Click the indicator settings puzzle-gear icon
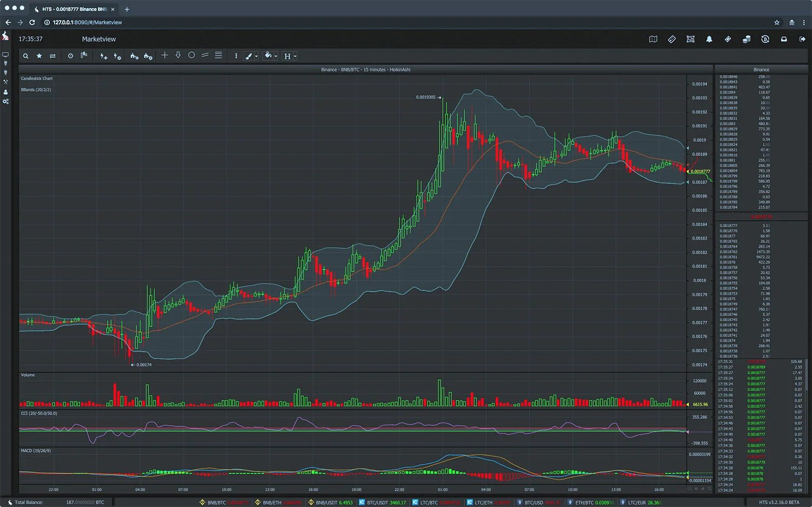The width and height of the screenshot is (812, 507). [x=148, y=56]
